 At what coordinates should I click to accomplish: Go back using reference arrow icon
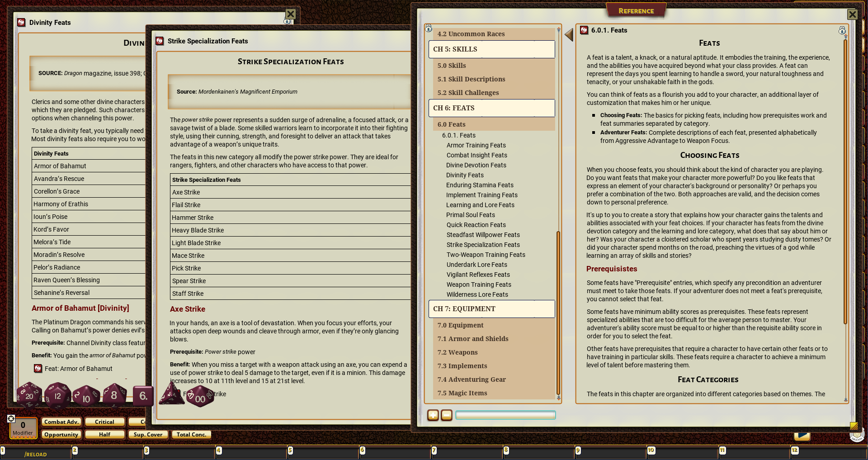tap(569, 35)
